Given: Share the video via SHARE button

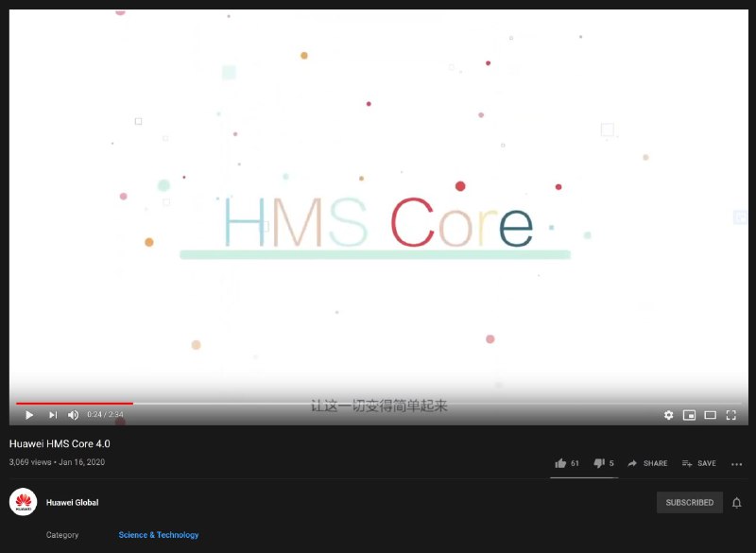Looking at the screenshot, I should coord(647,463).
